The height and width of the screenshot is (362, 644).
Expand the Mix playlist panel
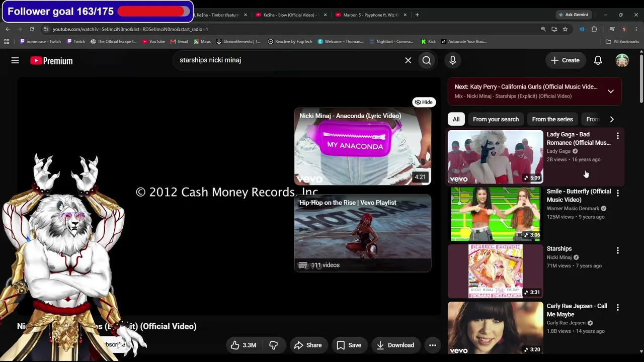611,92
